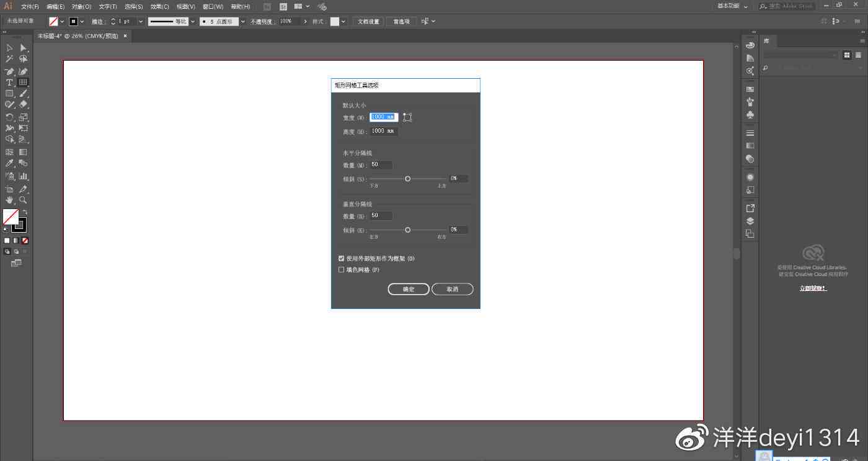Open Change Screen Mode at toolbar bottom
Viewport: 868px width, 461px height.
tap(16, 263)
